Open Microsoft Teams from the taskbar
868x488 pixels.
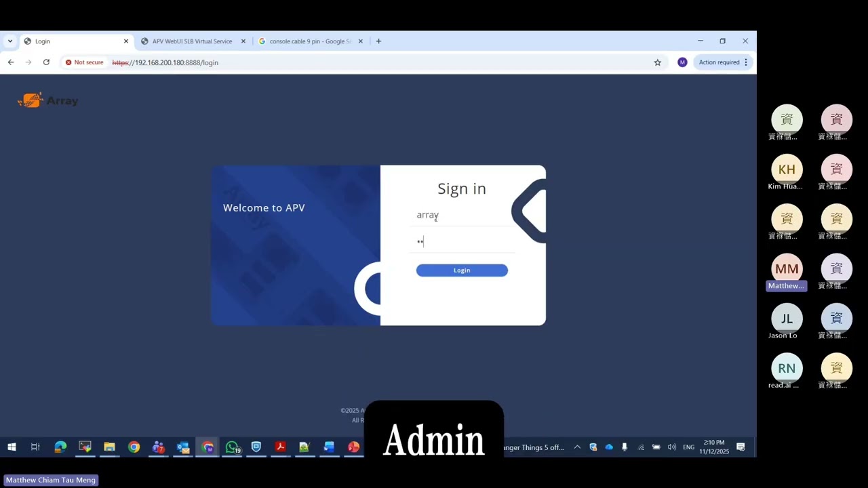pos(158,447)
